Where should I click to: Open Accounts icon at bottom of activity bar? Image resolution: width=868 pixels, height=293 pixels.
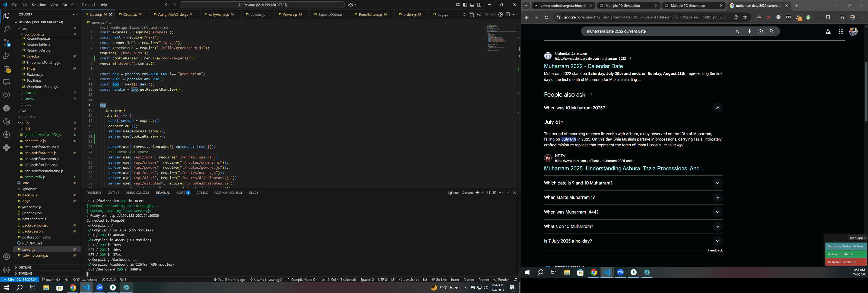click(7, 257)
